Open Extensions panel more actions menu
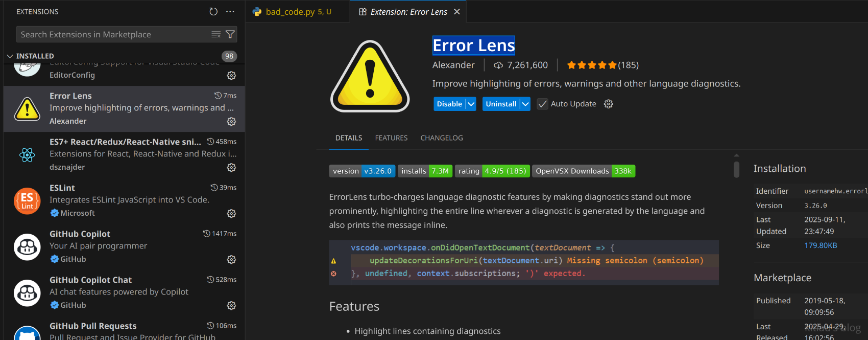868x340 pixels. click(x=230, y=11)
